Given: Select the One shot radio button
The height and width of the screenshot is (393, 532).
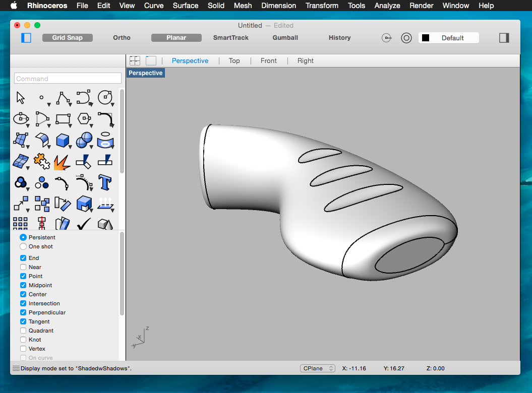Looking at the screenshot, I should 23,246.
